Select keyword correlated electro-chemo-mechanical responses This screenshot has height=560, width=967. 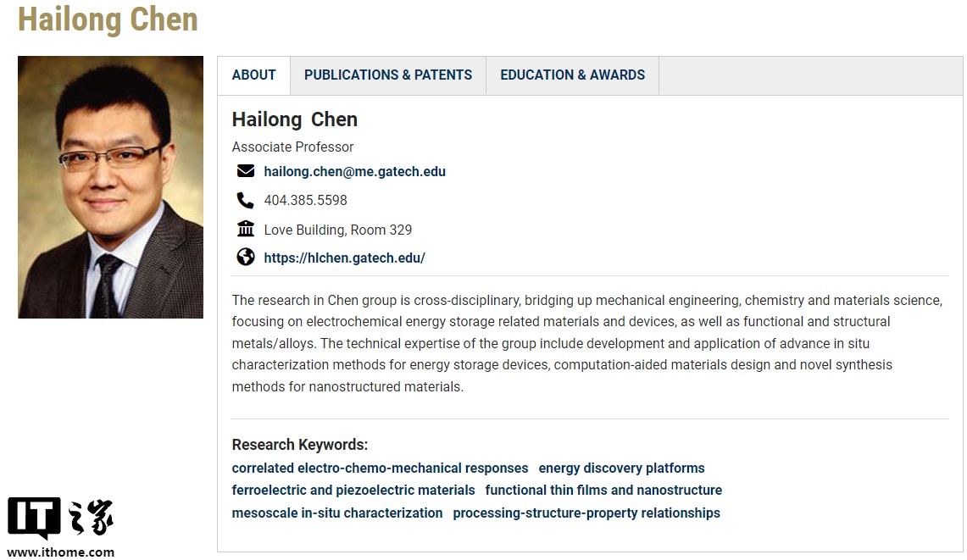pyautogui.click(x=380, y=468)
